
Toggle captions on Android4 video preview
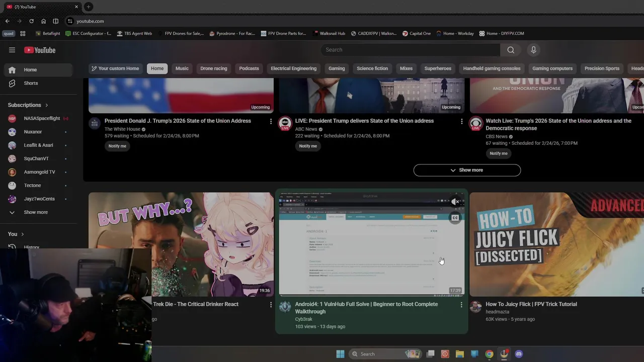tap(455, 218)
